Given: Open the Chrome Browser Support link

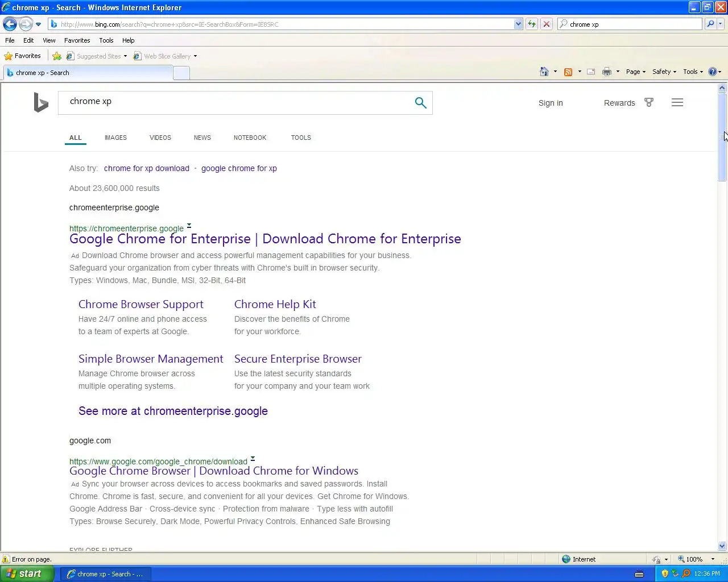Looking at the screenshot, I should tap(141, 304).
